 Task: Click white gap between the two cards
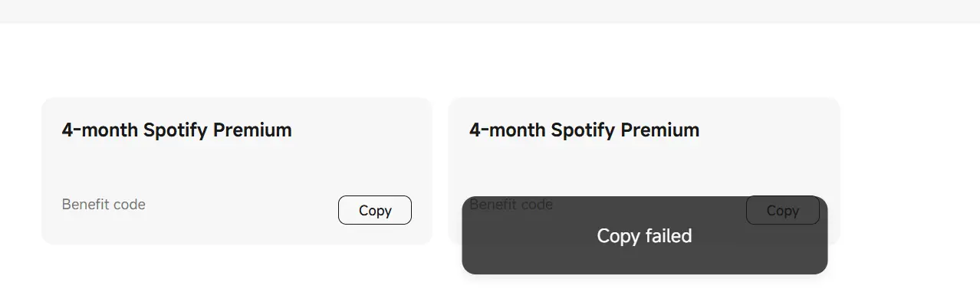tap(440, 170)
